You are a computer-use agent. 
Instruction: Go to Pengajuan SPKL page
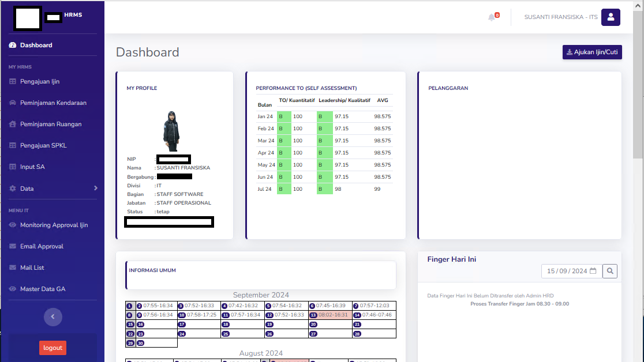(x=43, y=145)
